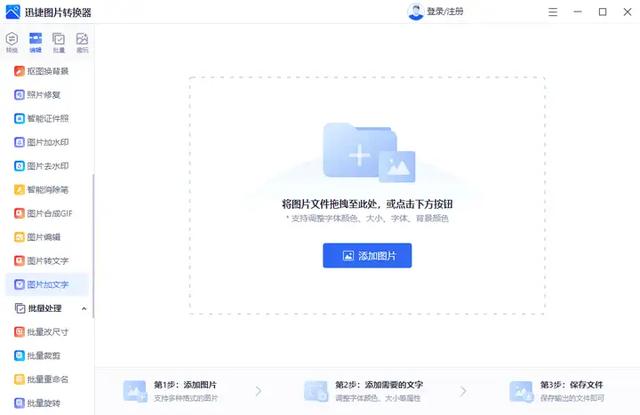Click the 迅捷图片转换器 app logo
Image resolution: width=640 pixels, height=415 pixels.
click(13, 12)
